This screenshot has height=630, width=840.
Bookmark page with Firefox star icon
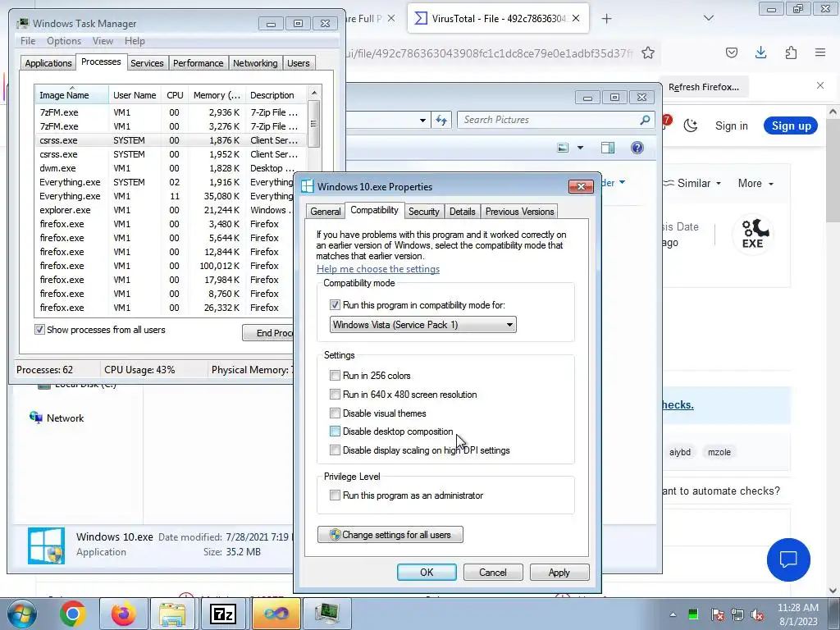tap(648, 52)
